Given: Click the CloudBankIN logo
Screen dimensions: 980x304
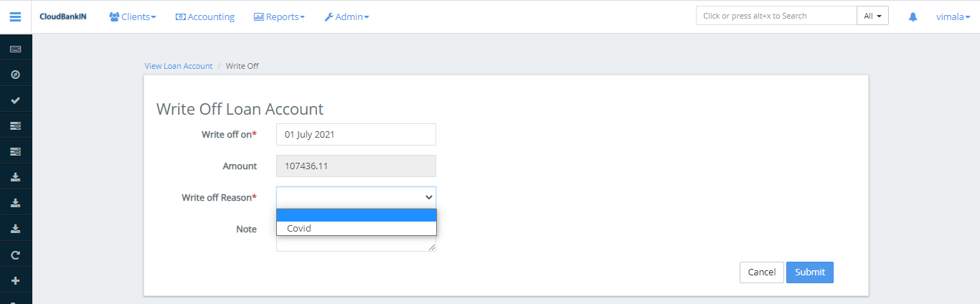Looking at the screenshot, I should click(63, 16).
